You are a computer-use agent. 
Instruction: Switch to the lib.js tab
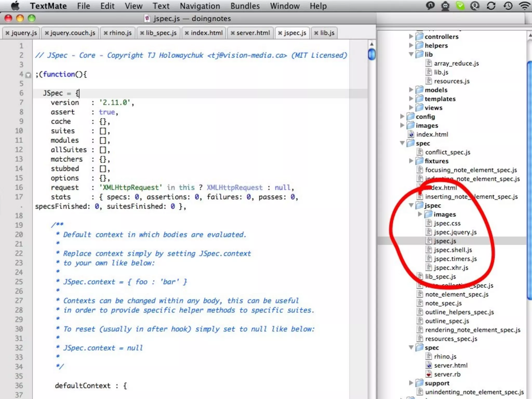point(327,33)
